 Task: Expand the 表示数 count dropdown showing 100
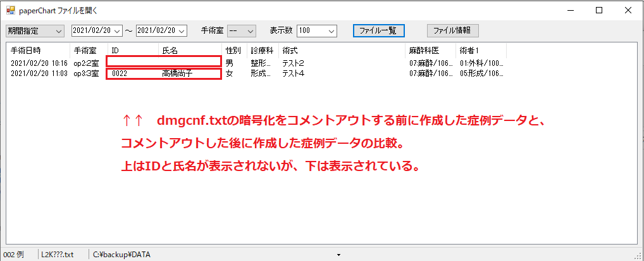coord(331,30)
